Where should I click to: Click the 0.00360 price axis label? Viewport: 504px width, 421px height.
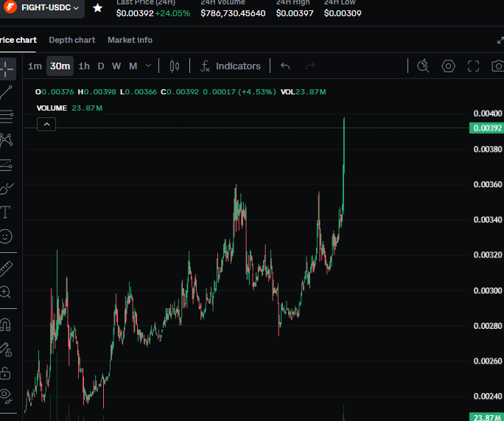point(488,184)
